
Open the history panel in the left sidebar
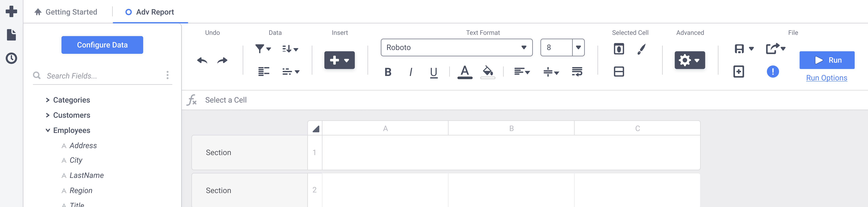coord(11,58)
